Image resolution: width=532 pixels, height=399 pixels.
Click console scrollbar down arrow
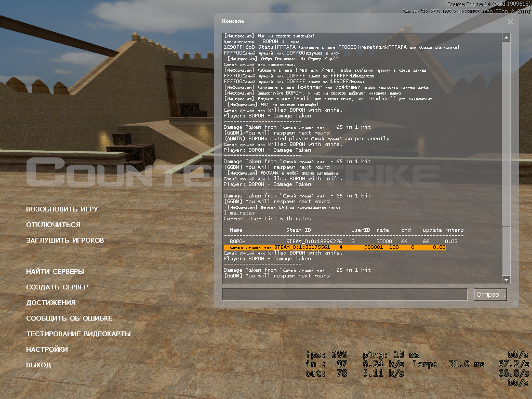tap(506, 280)
